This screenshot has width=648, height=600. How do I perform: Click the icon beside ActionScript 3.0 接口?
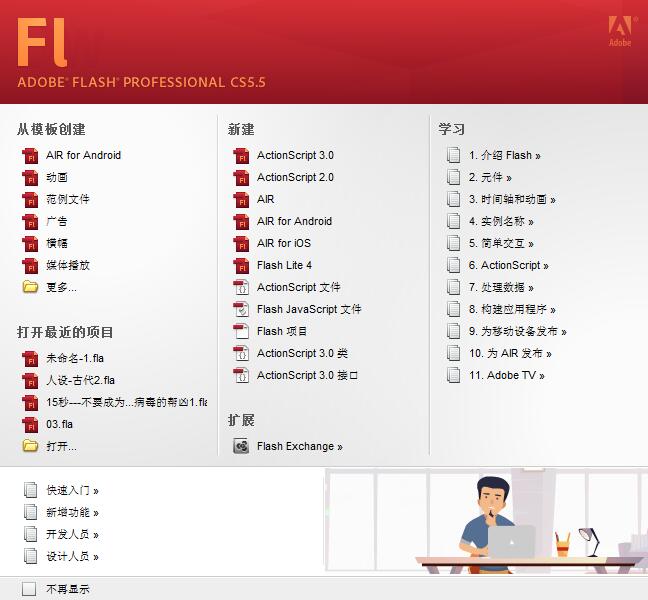(241, 375)
